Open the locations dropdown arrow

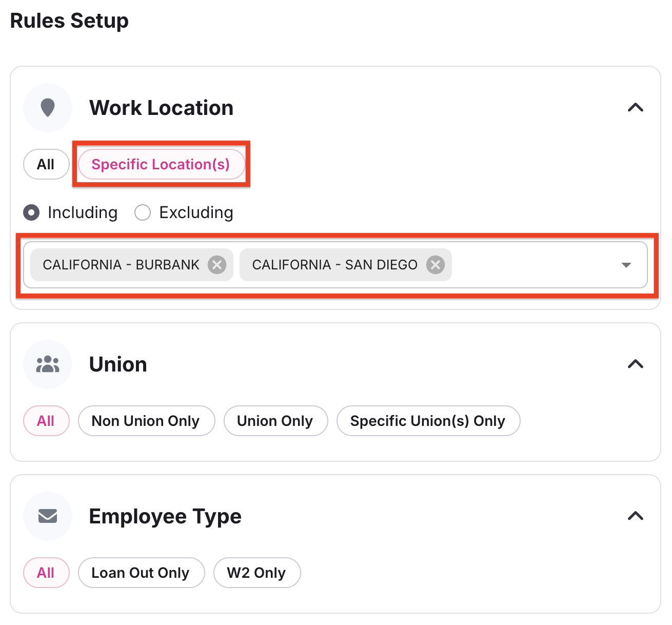coord(626,265)
